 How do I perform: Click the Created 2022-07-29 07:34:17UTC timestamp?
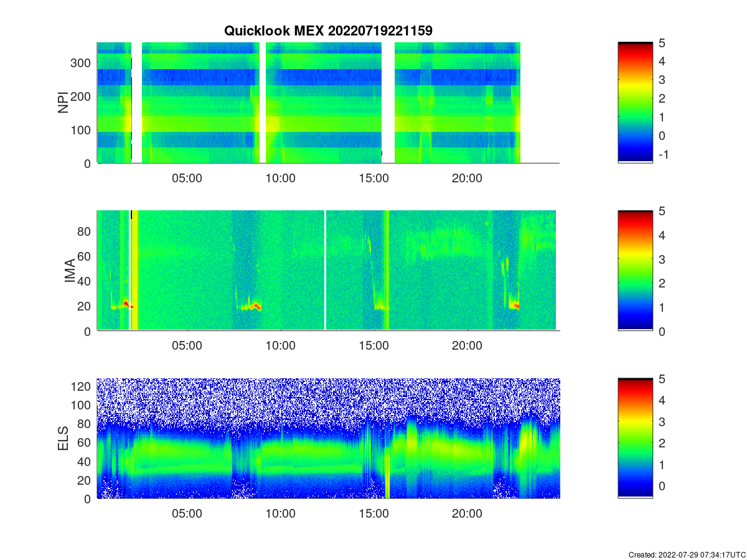click(687, 554)
